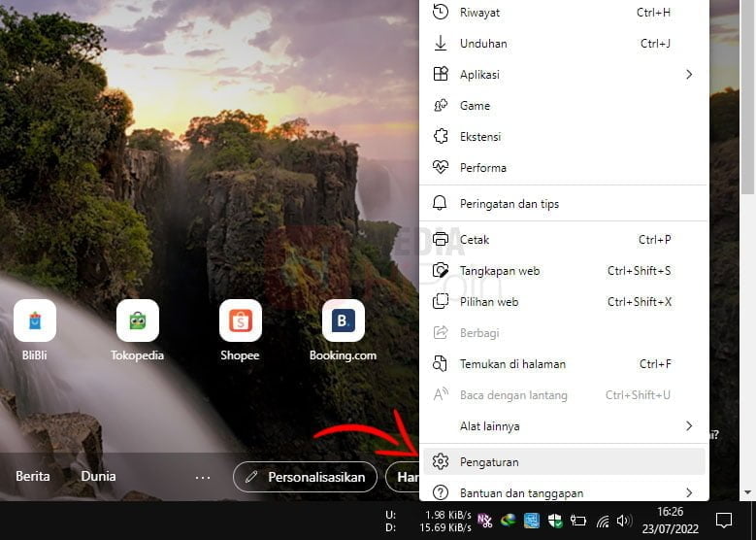The image size is (756, 540).
Task: Open the Ekstensi menu entry
Action: pos(564,137)
